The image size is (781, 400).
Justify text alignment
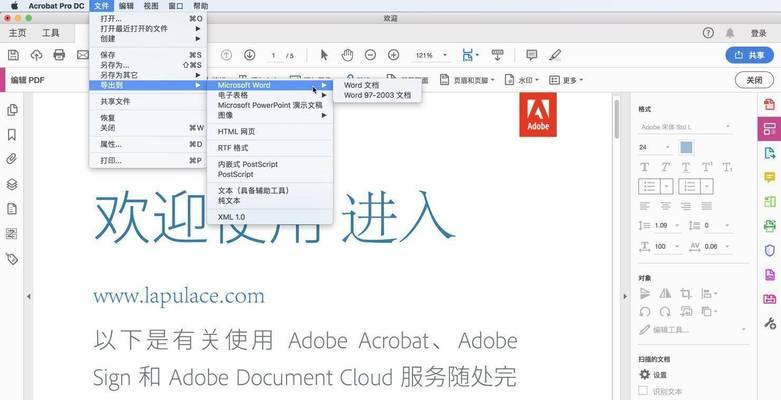tap(706, 206)
